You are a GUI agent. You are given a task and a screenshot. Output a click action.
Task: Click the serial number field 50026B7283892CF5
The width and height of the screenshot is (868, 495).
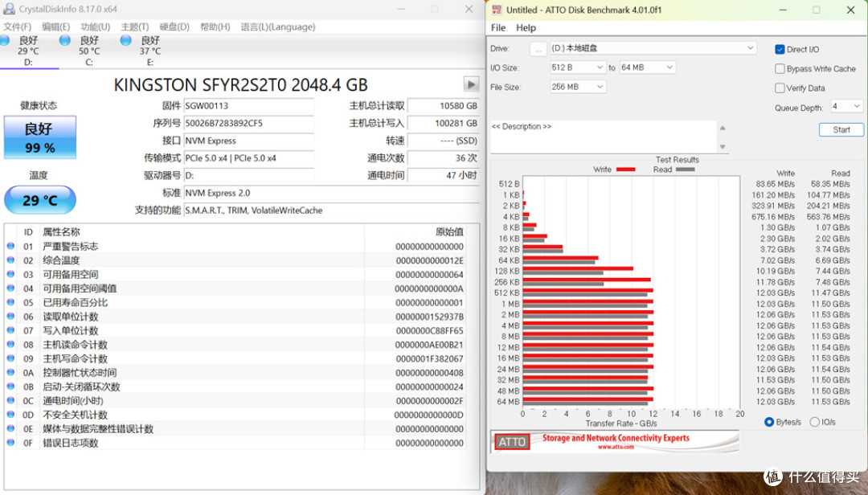coord(248,123)
